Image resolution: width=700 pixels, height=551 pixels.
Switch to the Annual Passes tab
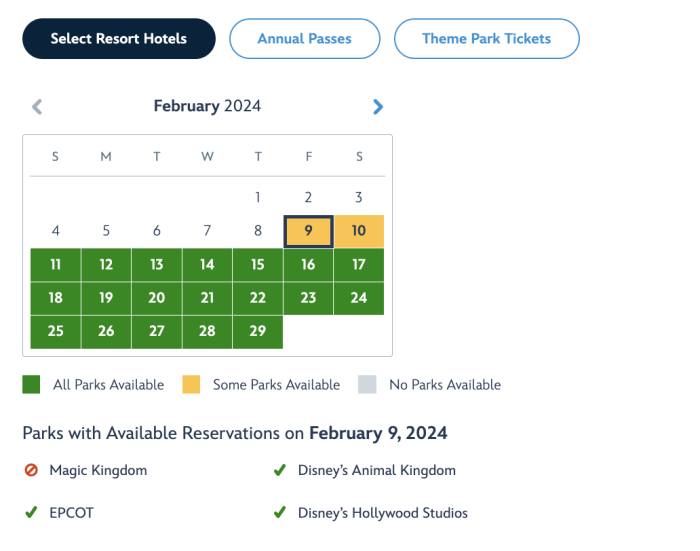click(x=304, y=39)
